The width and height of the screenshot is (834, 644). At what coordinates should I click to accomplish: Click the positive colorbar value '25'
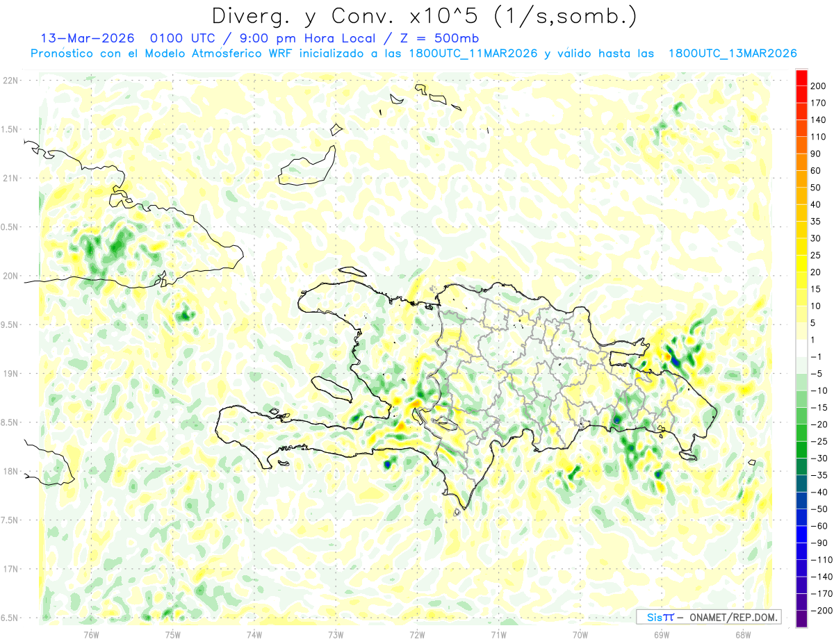click(816, 255)
